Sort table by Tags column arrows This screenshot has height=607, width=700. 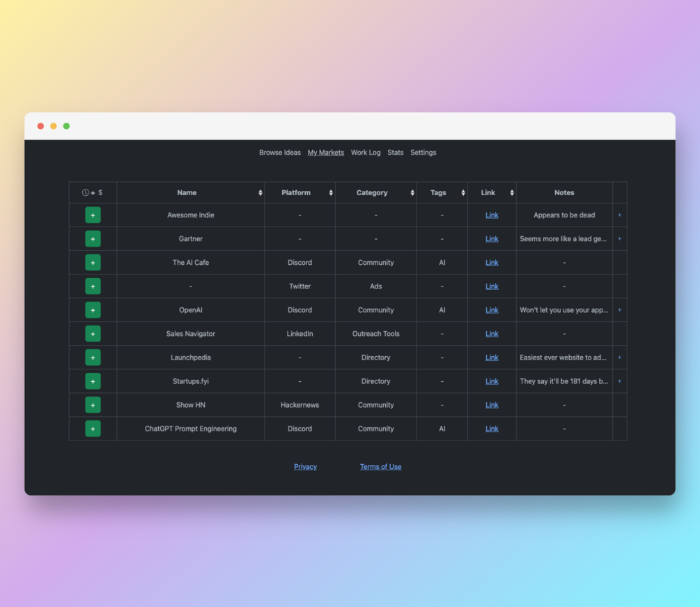[463, 192]
